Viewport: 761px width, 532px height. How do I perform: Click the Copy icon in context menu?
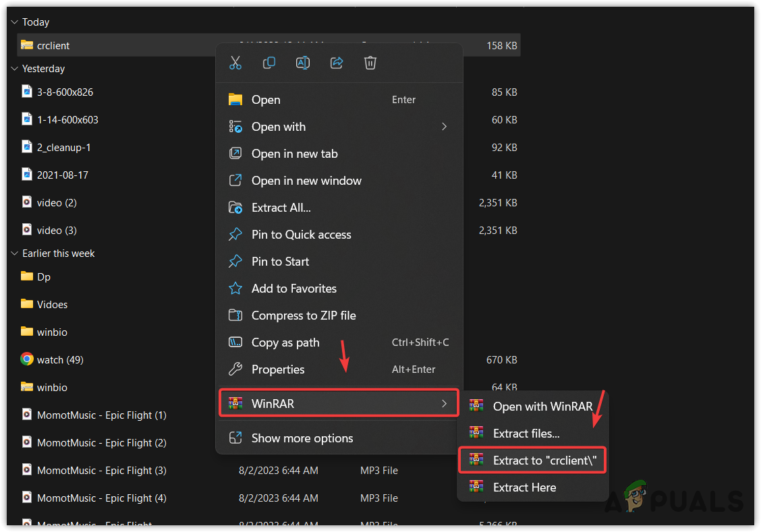coord(269,63)
